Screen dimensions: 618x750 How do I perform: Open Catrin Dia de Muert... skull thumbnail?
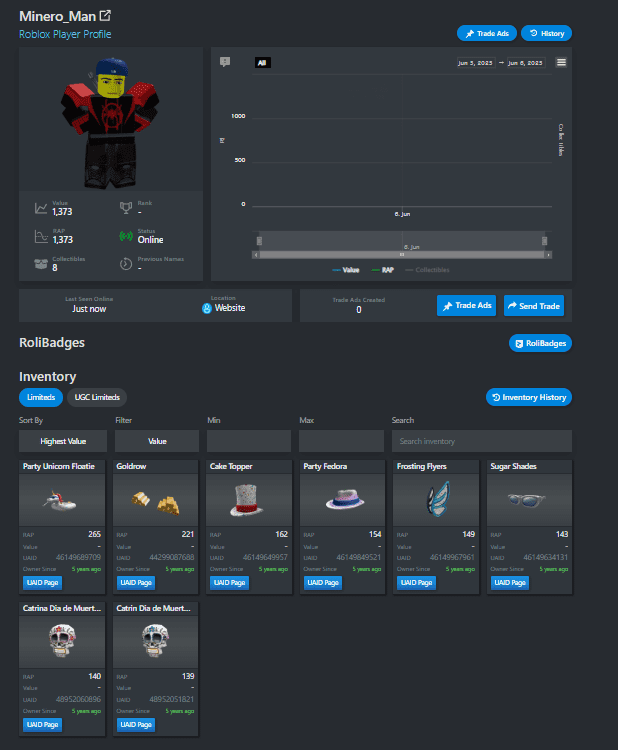click(x=155, y=641)
